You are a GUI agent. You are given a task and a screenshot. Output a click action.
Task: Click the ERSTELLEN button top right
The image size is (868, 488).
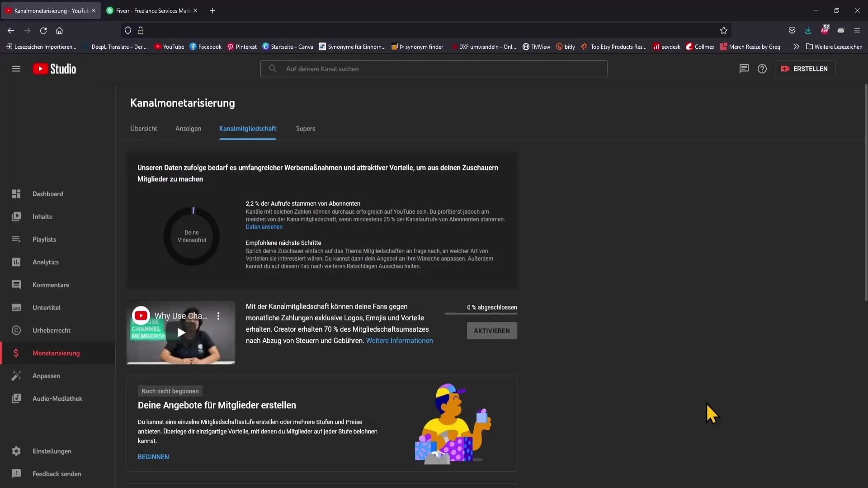(x=805, y=69)
